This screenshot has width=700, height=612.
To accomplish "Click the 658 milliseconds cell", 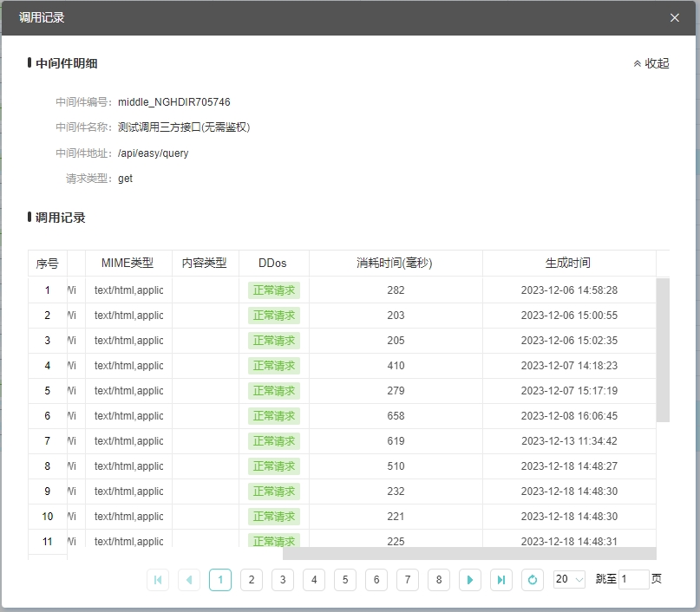I will [396, 416].
